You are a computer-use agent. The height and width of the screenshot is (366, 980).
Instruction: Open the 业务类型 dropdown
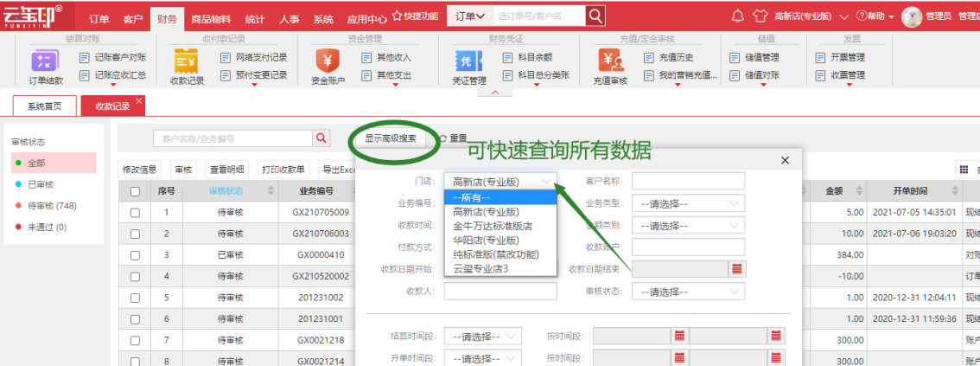pyautogui.click(x=689, y=203)
